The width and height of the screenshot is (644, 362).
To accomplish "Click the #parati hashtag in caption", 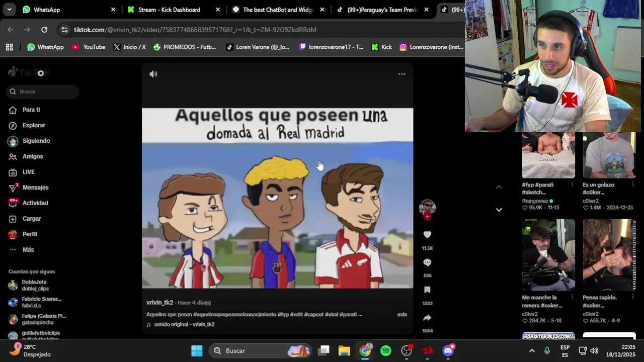I will [x=348, y=314].
